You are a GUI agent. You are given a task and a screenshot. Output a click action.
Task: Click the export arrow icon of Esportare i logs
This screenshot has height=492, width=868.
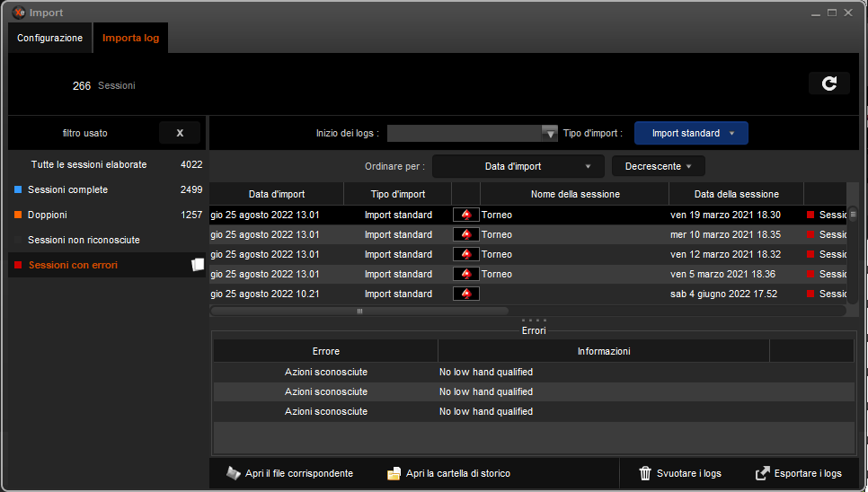tap(763, 473)
